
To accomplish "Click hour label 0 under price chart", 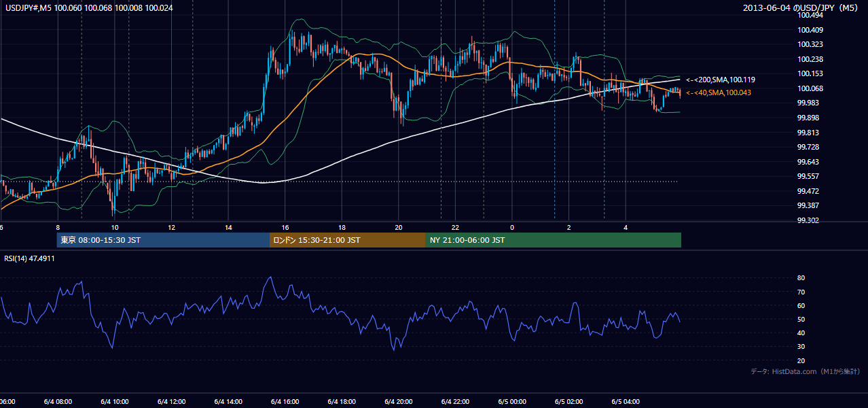I will pyautogui.click(x=512, y=228).
